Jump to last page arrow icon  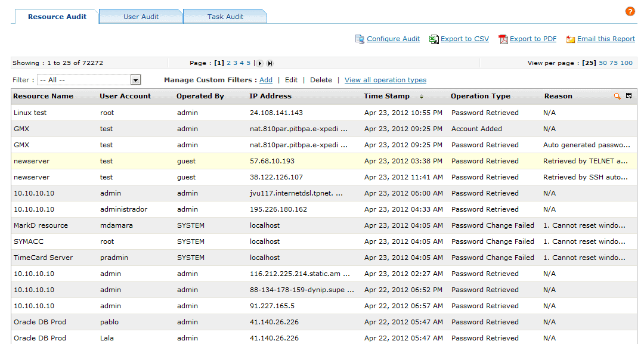click(x=270, y=63)
